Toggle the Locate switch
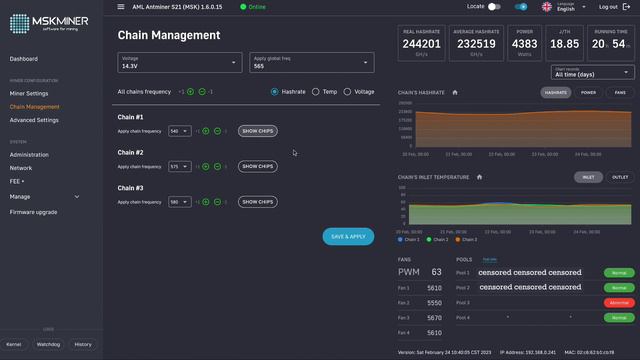 tap(494, 7)
